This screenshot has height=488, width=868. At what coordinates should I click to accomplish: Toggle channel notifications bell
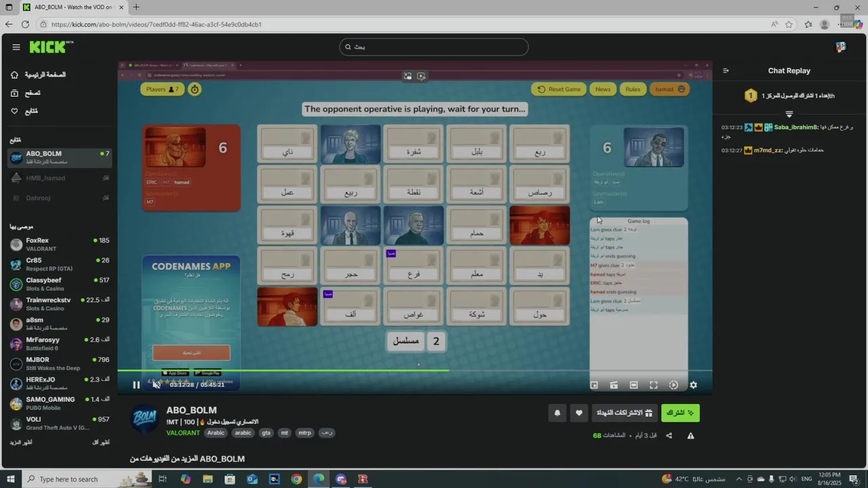pos(557,413)
